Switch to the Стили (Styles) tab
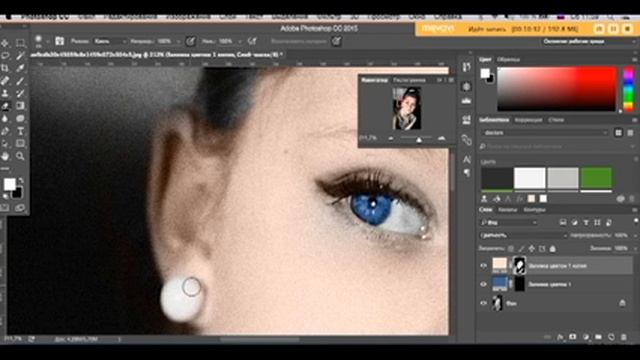Screen dimensions: 640x360 coord(556,120)
